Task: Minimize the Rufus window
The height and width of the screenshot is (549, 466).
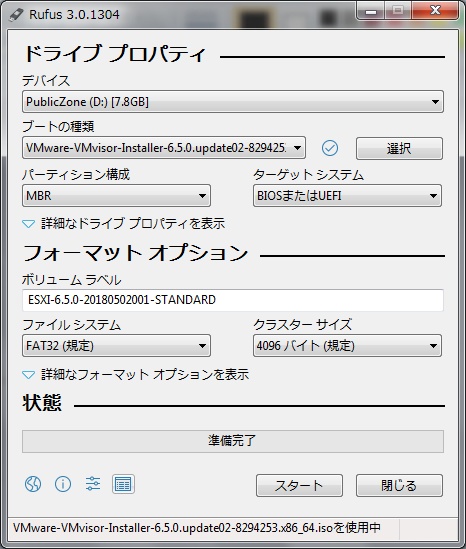Action: [x=371, y=11]
